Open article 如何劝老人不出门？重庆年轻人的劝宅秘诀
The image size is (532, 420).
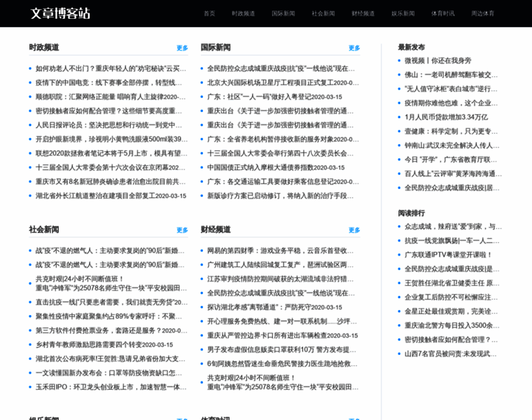111,69
